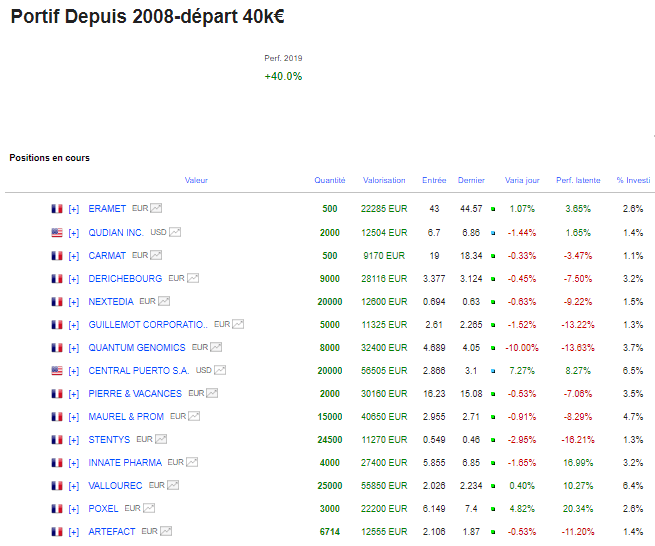This screenshot has height=546, width=655.
Task: Sort by the Perf. latente column header
Action: (x=578, y=181)
